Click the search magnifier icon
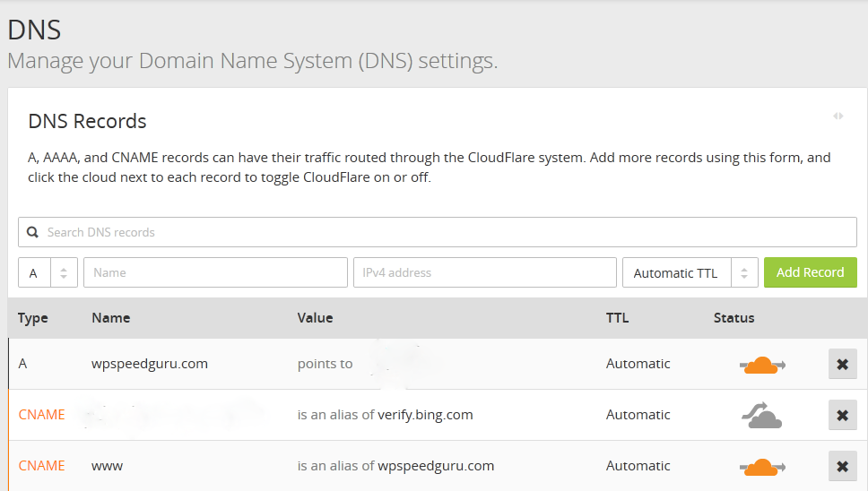Image resolution: width=868 pixels, height=491 pixels. click(32, 232)
